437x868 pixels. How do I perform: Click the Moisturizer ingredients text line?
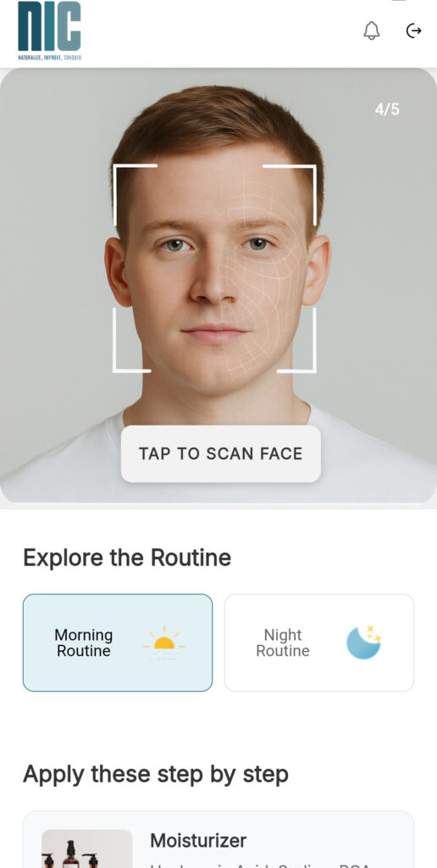tap(260, 865)
